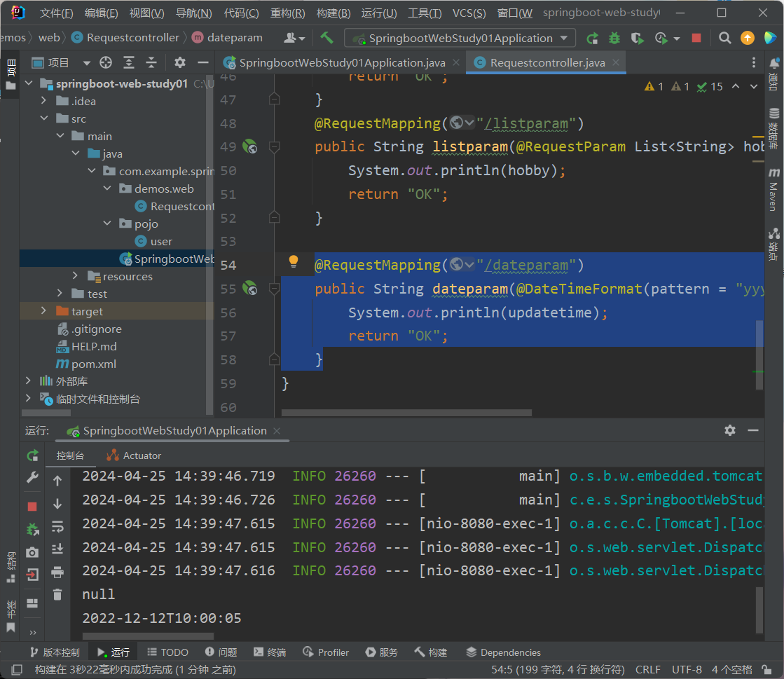Click the thread dump camera icon
Image resolution: width=784 pixels, height=679 pixels.
tap(32, 552)
